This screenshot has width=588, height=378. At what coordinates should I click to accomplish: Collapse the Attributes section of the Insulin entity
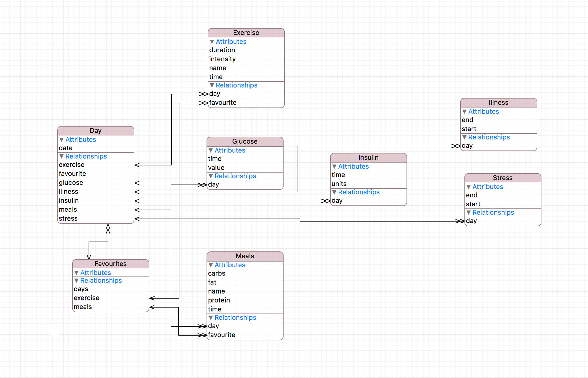point(334,166)
